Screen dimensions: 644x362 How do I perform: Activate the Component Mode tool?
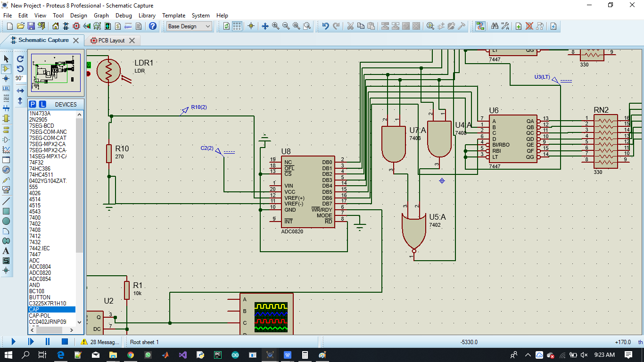(x=6, y=69)
